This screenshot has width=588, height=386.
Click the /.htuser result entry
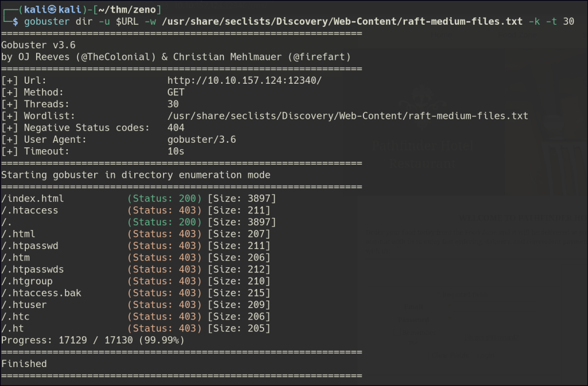tap(24, 305)
